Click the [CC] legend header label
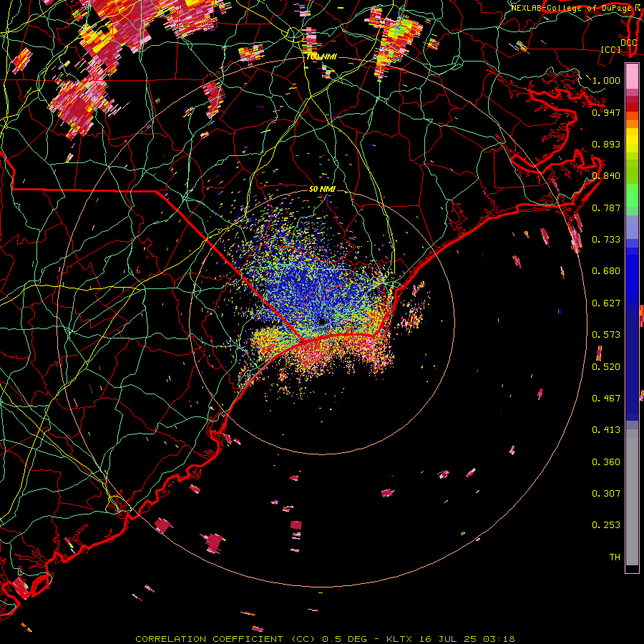The height and width of the screenshot is (644, 644). tap(611, 49)
